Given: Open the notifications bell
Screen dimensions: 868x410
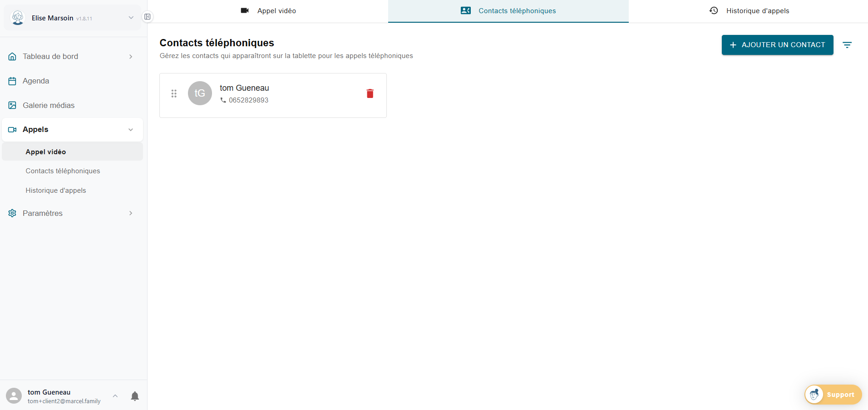Looking at the screenshot, I should 135,396.
